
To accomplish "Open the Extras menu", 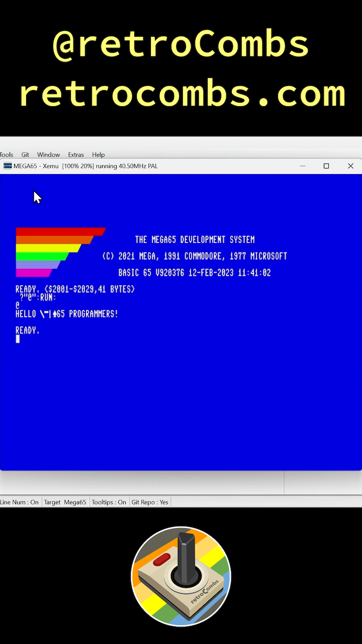I will pyautogui.click(x=76, y=154).
